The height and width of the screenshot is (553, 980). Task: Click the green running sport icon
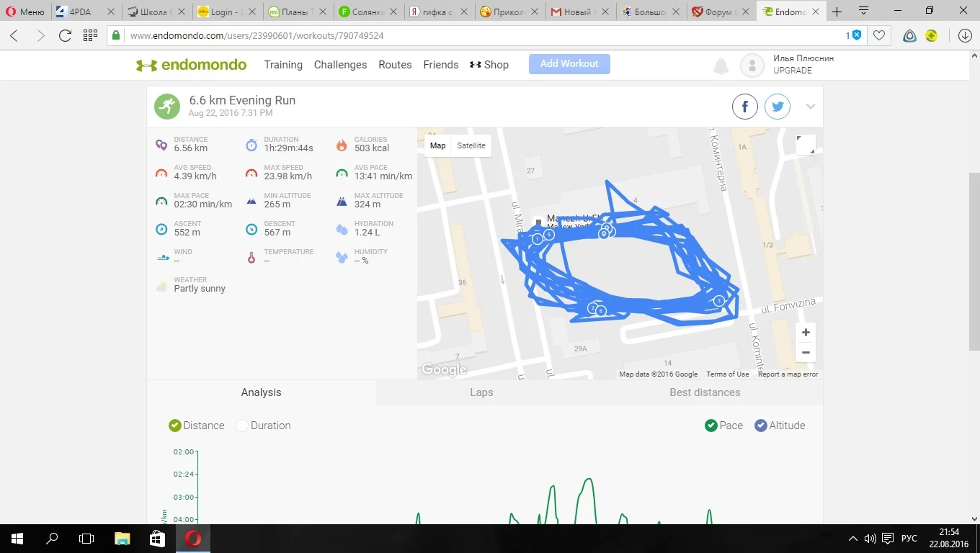pos(167,107)
